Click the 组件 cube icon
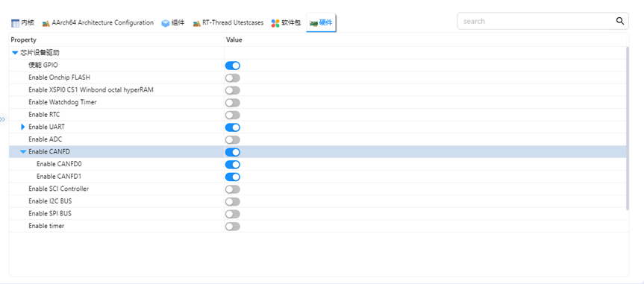The width and height of the screenshot is (644, 284). point(166,23)
